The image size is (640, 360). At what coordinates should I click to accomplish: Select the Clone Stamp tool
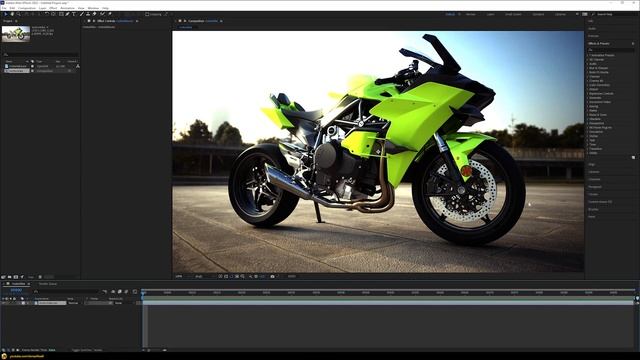[x=88, y=14]
